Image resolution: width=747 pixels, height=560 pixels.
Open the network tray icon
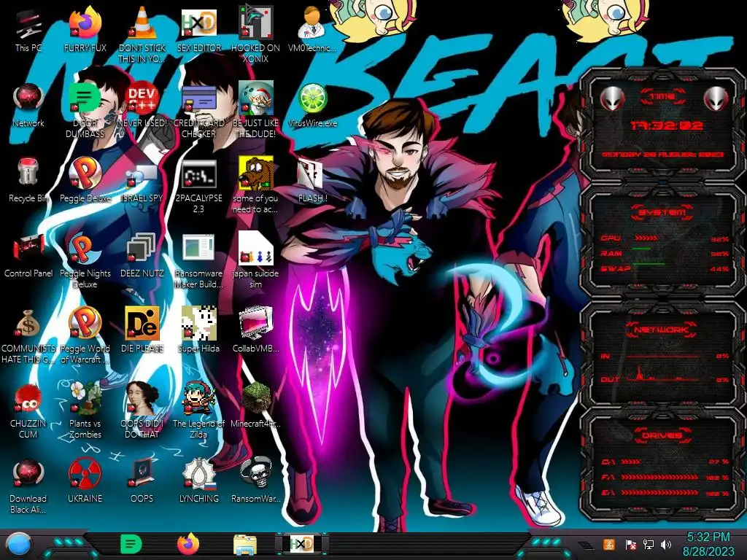pos(648,544)
